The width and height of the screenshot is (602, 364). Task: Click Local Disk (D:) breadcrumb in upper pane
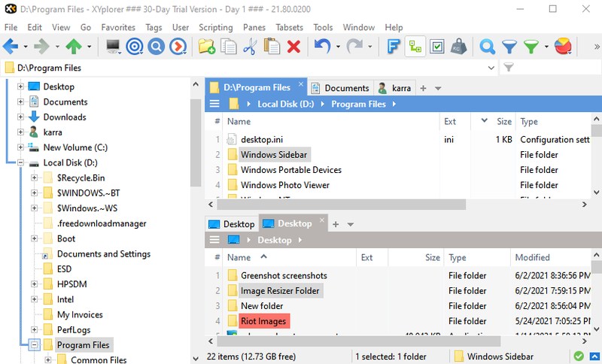click(x=285, y=105)
